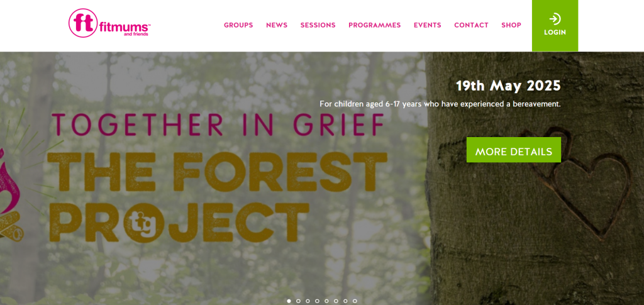
Task: Click the Forest Project banner title
Action: pos(218,197)
